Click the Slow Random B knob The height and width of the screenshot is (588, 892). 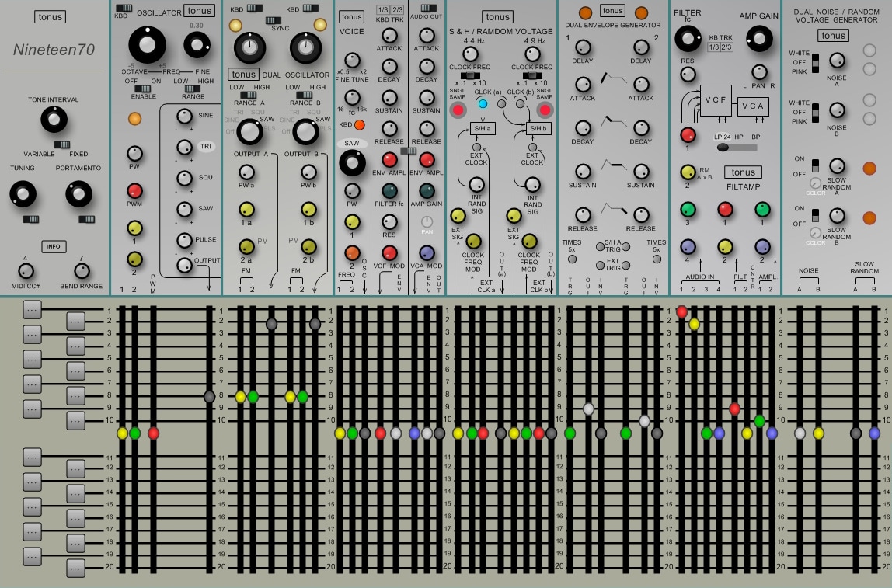point(837,215)
